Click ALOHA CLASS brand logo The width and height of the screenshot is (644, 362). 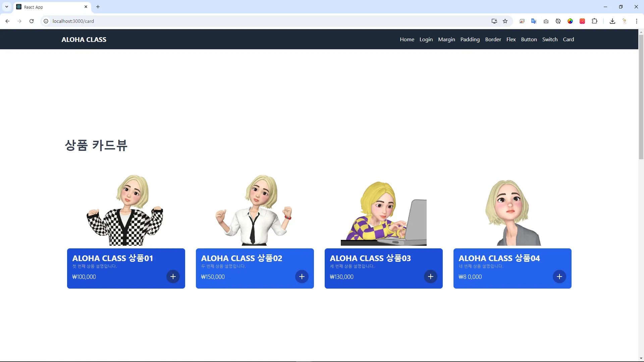point(84,40)
